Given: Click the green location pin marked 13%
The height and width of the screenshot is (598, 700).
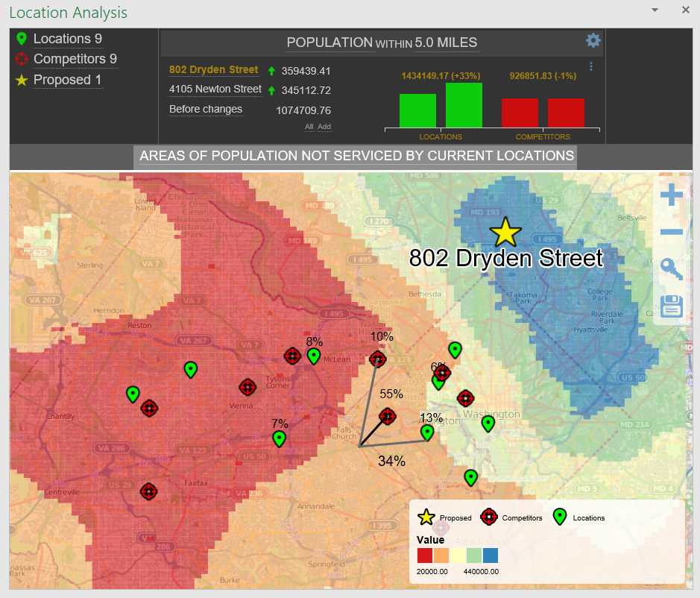Looking at the screenshot, I should [427, 432].
